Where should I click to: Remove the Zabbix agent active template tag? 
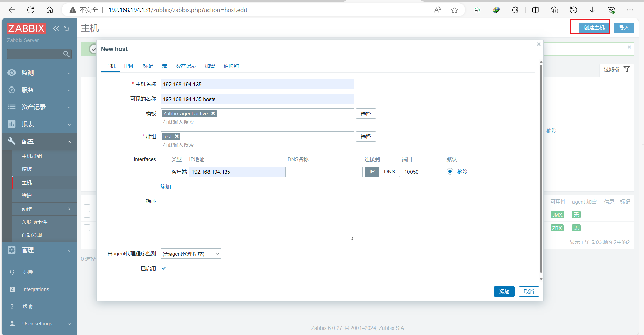(x=213, y=113)
